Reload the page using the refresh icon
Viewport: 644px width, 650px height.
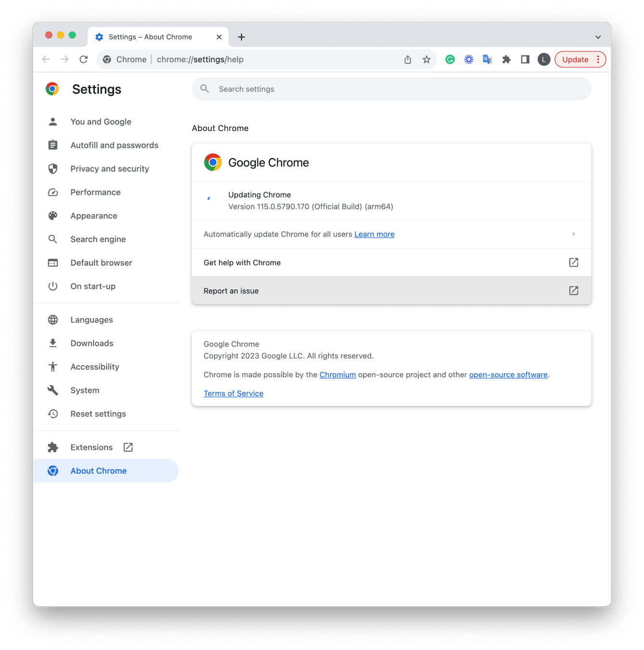pyautogui.click(x=84, y=59)
